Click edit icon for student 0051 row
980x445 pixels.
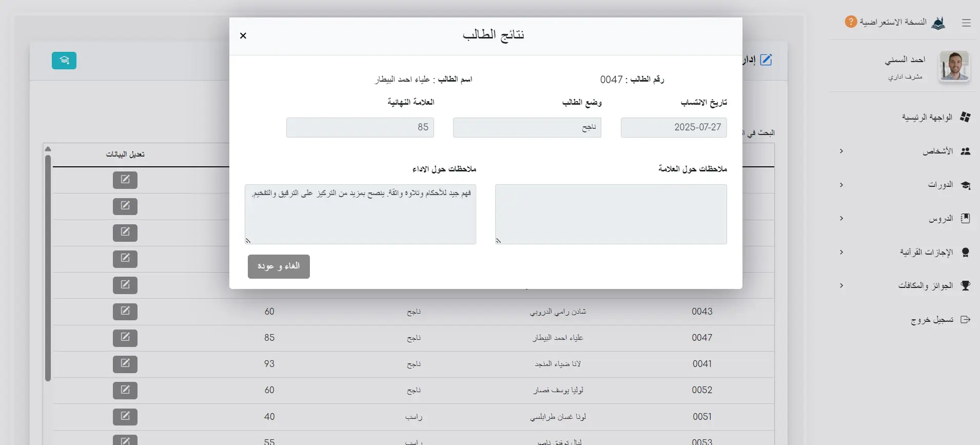point(125,416)
